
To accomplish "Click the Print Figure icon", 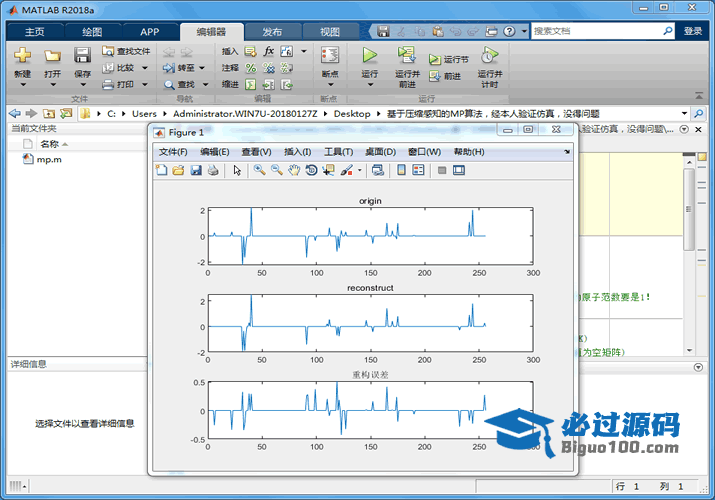I will [212, 170].
